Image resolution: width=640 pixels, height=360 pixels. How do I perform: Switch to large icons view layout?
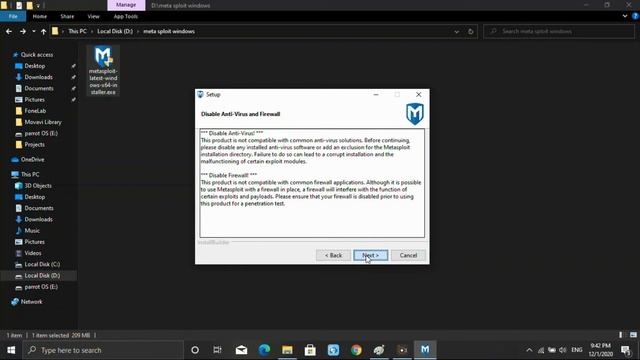tap(633, 335)
